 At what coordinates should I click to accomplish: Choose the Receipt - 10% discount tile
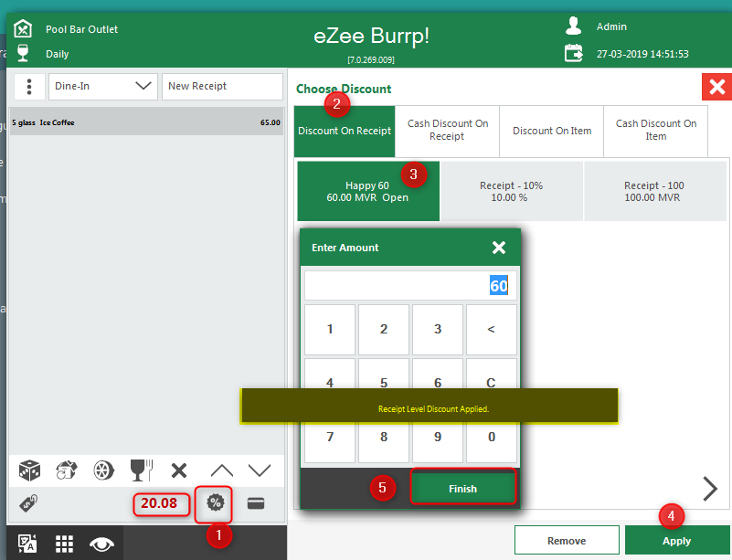pyautogui.click(x=511, y=191)
